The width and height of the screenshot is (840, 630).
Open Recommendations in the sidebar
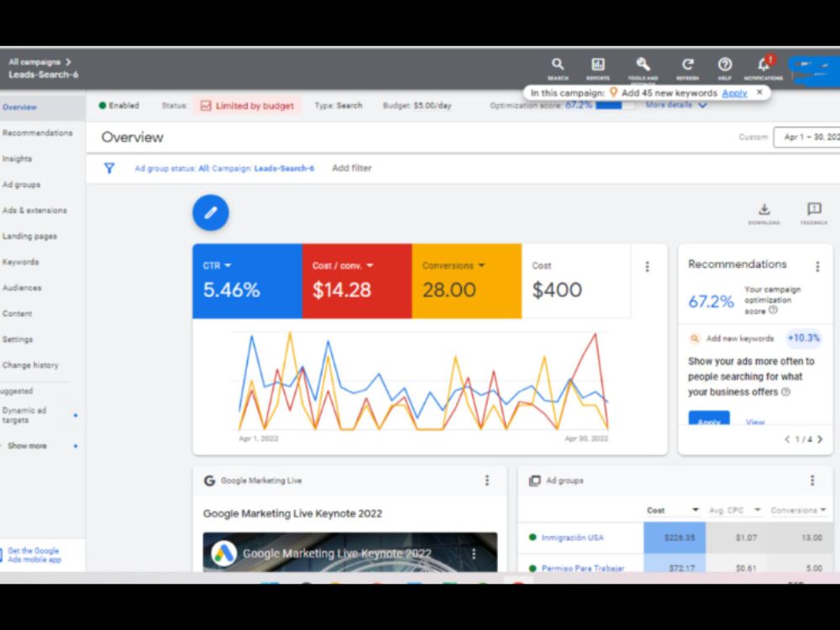pos(37,133)
